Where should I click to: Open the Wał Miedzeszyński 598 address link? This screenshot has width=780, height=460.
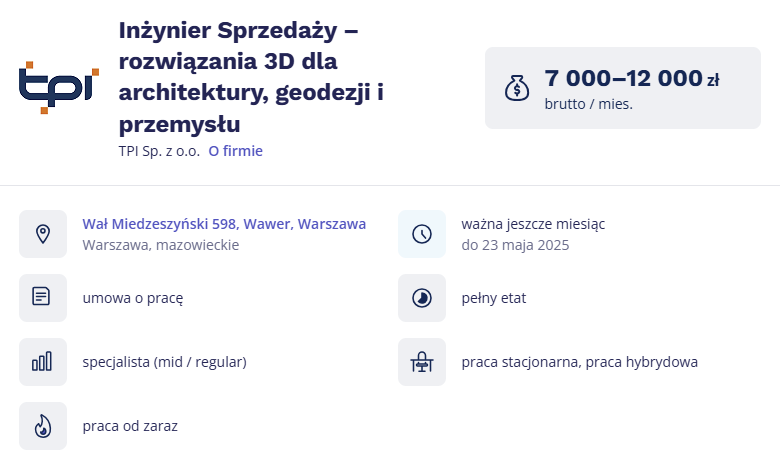tap(224, 224)
